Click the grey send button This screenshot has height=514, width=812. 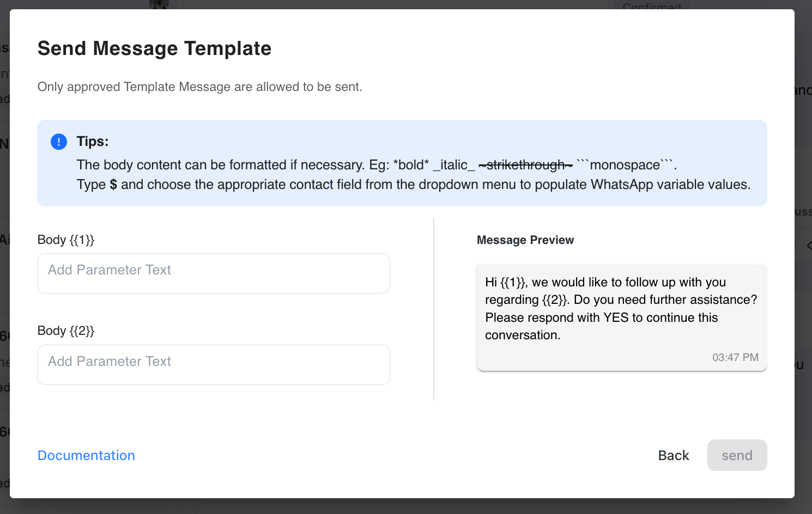coord(737,455)
